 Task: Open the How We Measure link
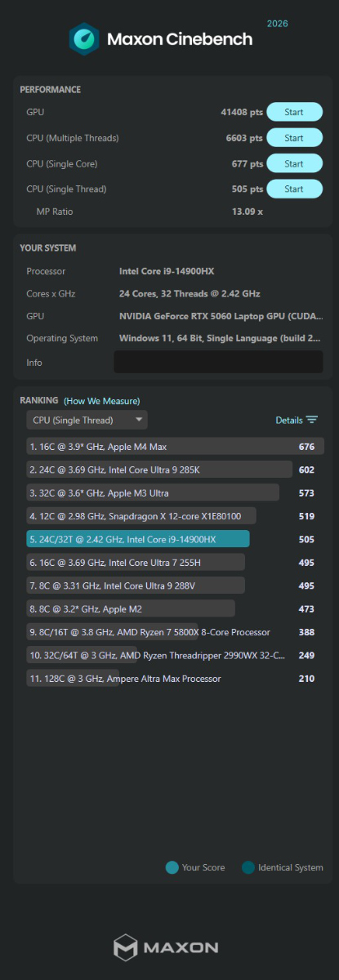coord(102,401)
